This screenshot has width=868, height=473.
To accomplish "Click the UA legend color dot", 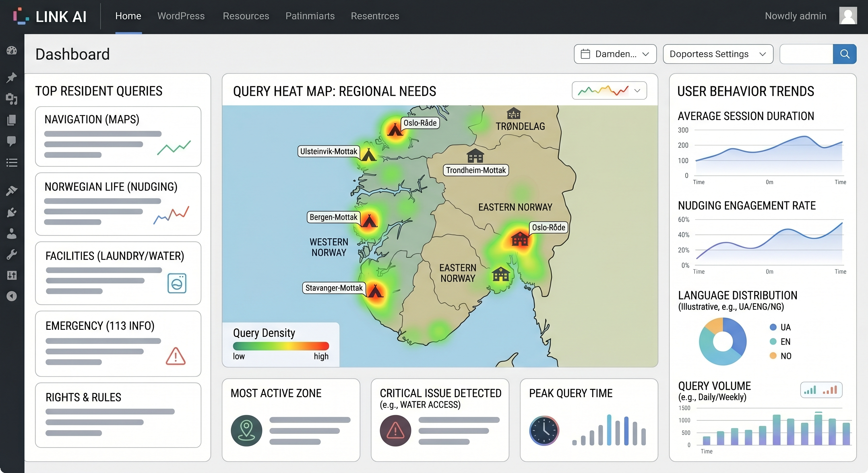I will [x=773, y=327].
